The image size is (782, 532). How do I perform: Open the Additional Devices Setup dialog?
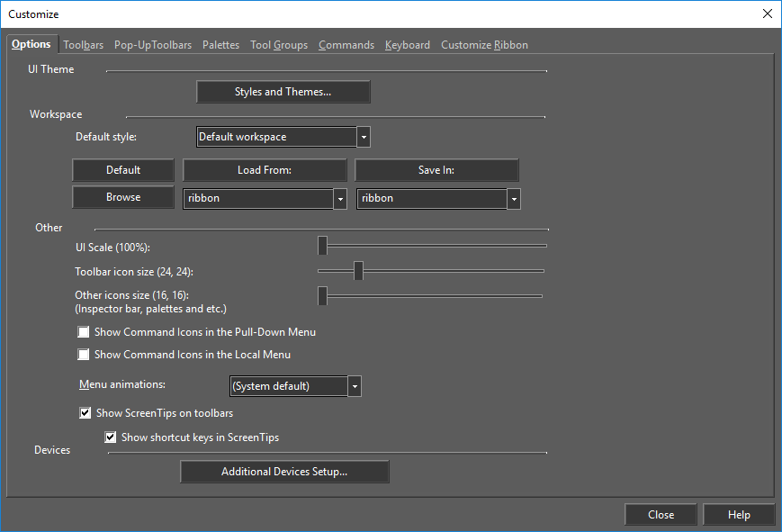(x=284, y=472)
